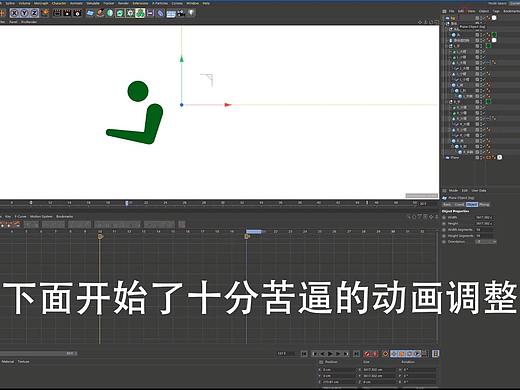The image size is (520, 390).
Task: Jump to previous keyframe
Action: [315, 354]
